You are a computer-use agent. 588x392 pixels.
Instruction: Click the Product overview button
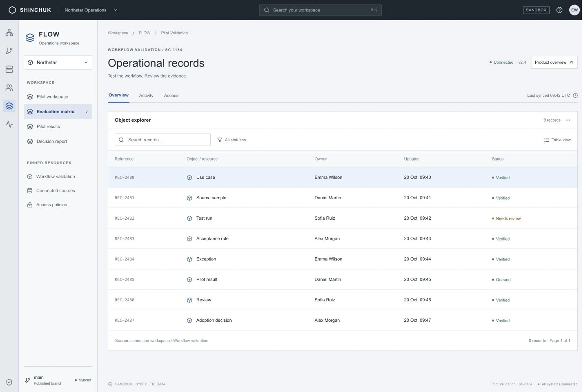point(554,62)
